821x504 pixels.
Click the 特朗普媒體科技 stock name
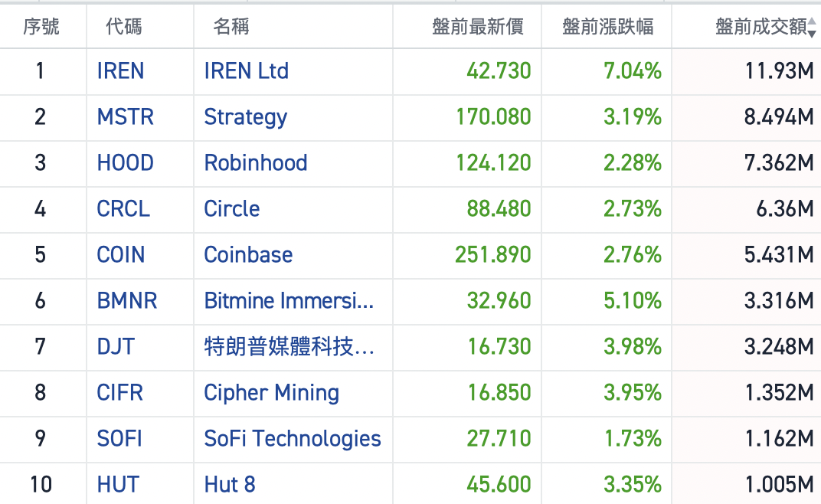coord(289,347)
